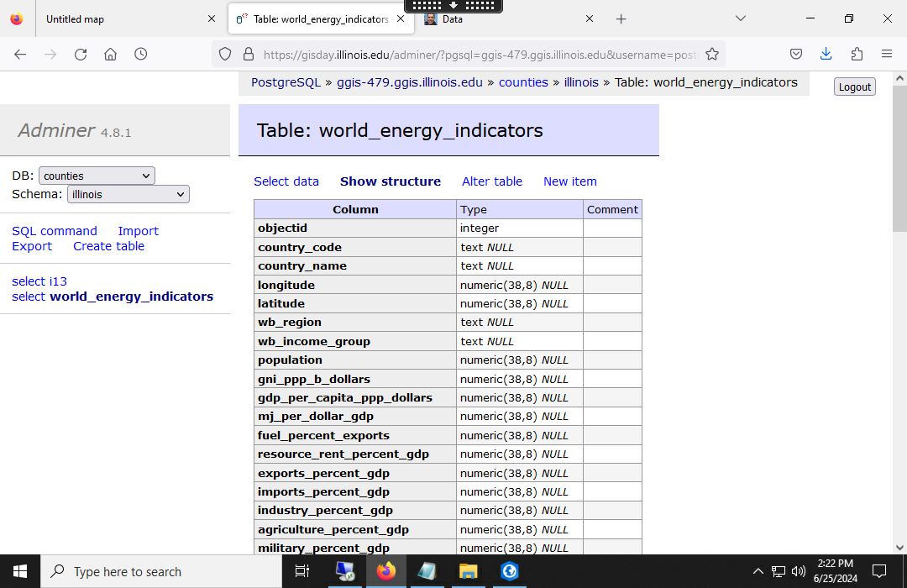Bookmark this page with star icon

712,54
